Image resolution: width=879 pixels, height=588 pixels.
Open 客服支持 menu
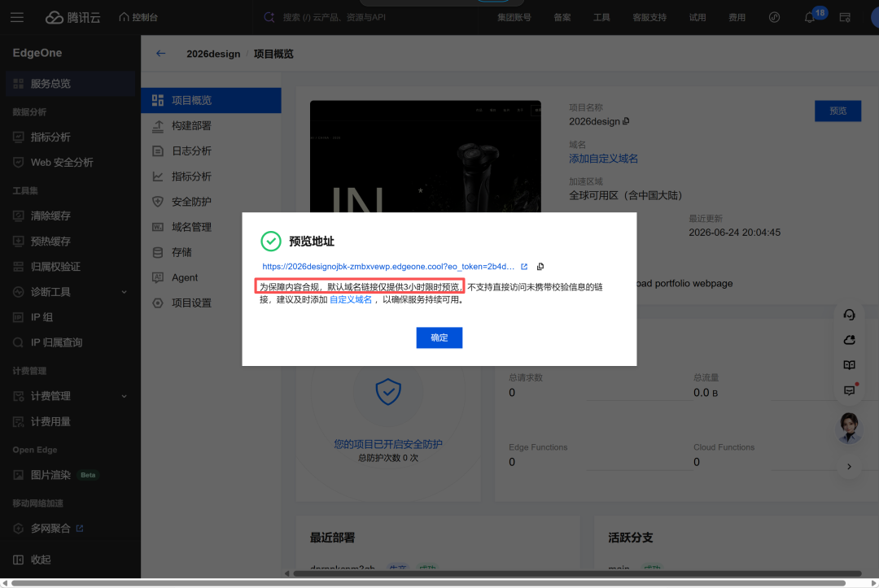pos(649,17)
